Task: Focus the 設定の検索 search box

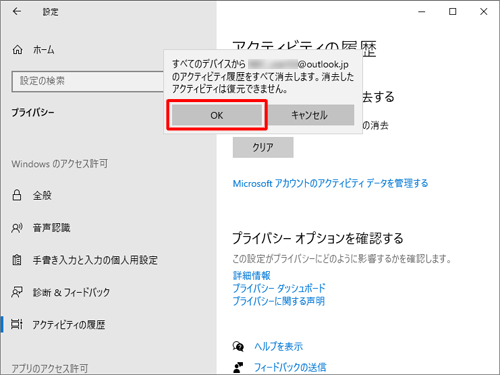Action: (x=88, y=81)
